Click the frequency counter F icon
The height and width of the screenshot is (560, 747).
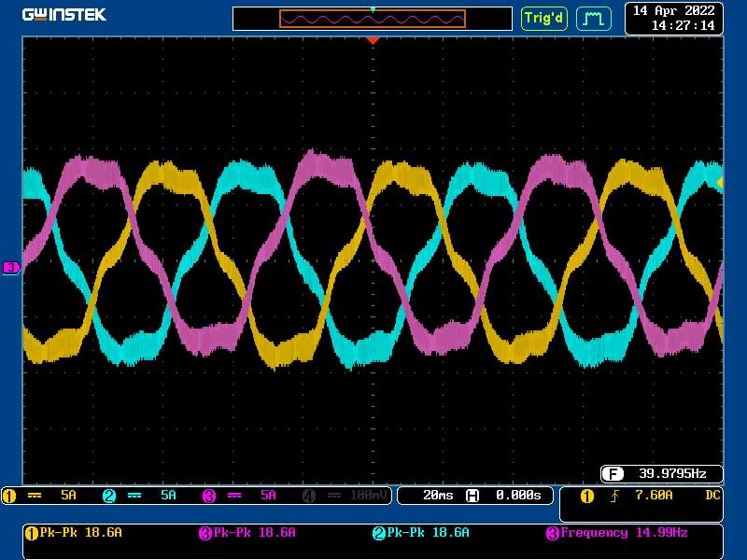(x=613, y=474)
